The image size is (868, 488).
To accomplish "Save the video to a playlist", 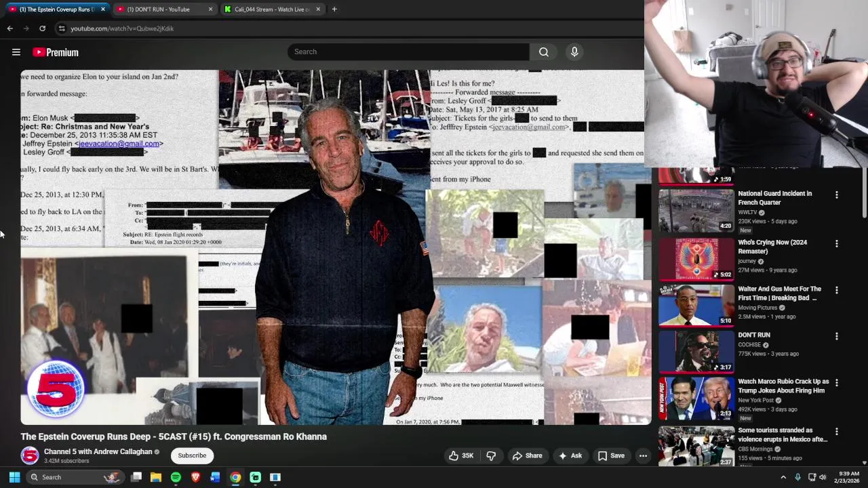I will (611, 455).
